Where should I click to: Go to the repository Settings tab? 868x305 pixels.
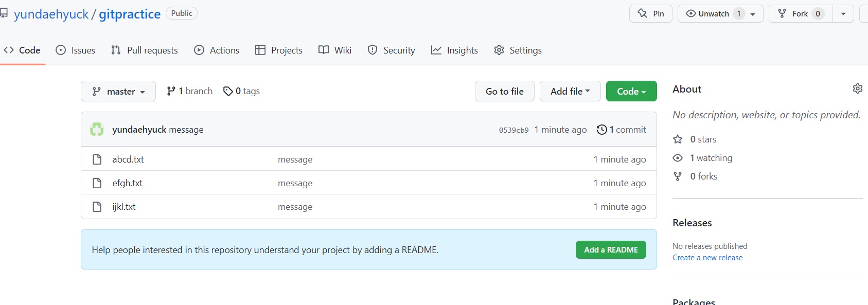518,50
